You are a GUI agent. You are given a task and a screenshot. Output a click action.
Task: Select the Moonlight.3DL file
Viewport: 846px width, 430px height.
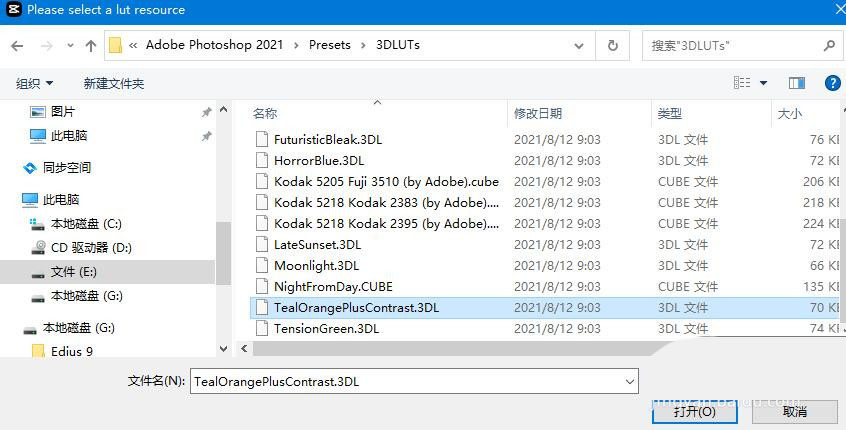pos(316,265)
